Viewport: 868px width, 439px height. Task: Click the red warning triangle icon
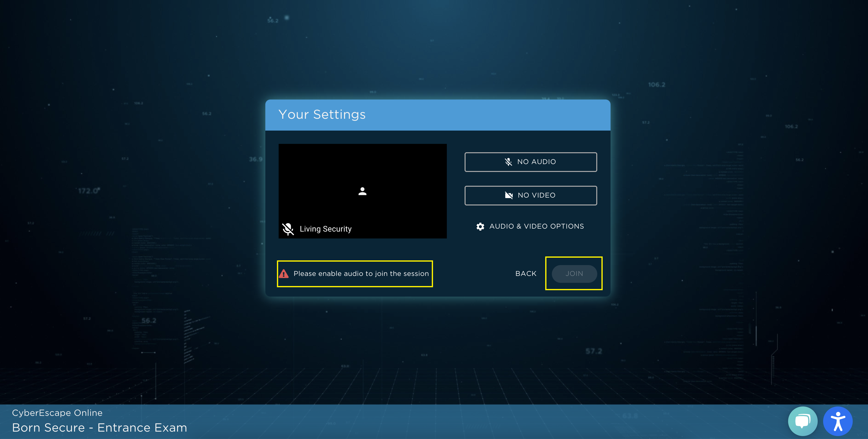tap(284, 274)
